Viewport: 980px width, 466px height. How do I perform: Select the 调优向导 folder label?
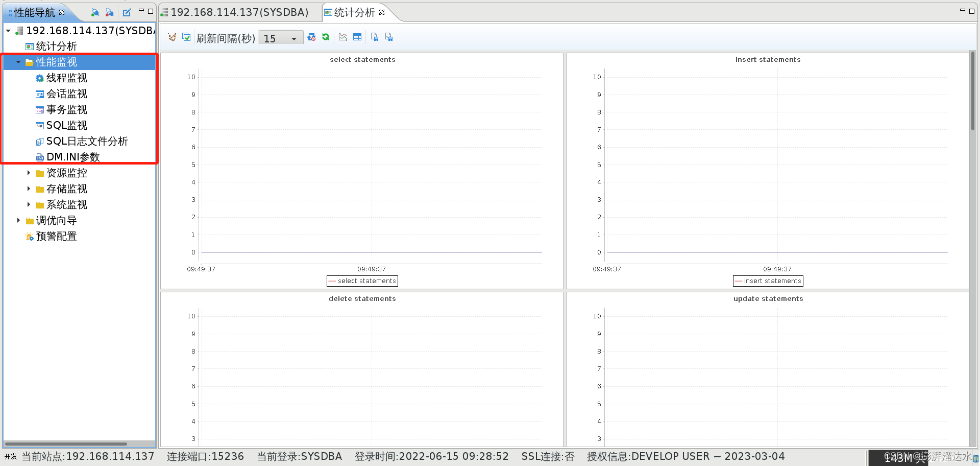coord(56,220)
